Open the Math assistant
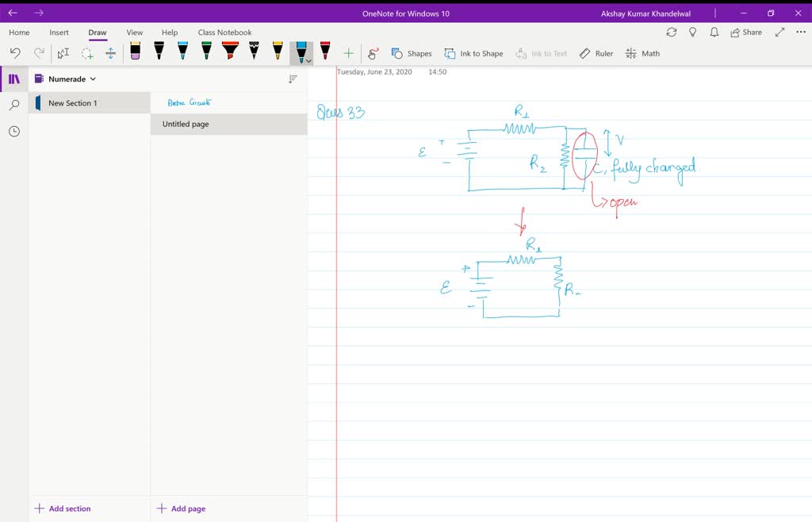 (x=642, y=53)
